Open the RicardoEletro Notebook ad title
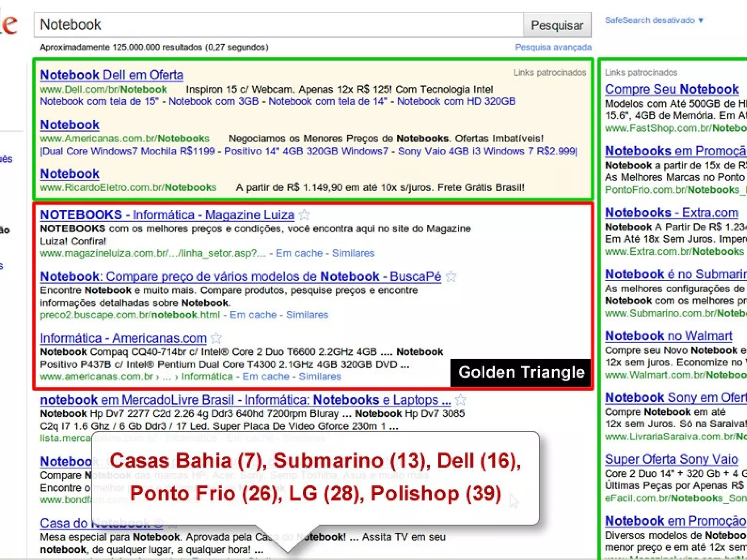The height and width of the screenshot is (560, 747). click(70, 174)
